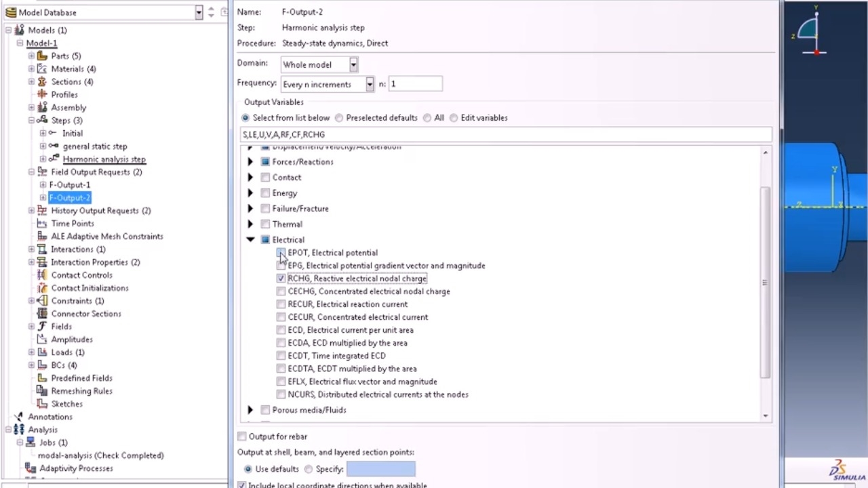
Task: Uncheck RCHG Reactive electrical nodal charge
Action: tap(281, 279)
